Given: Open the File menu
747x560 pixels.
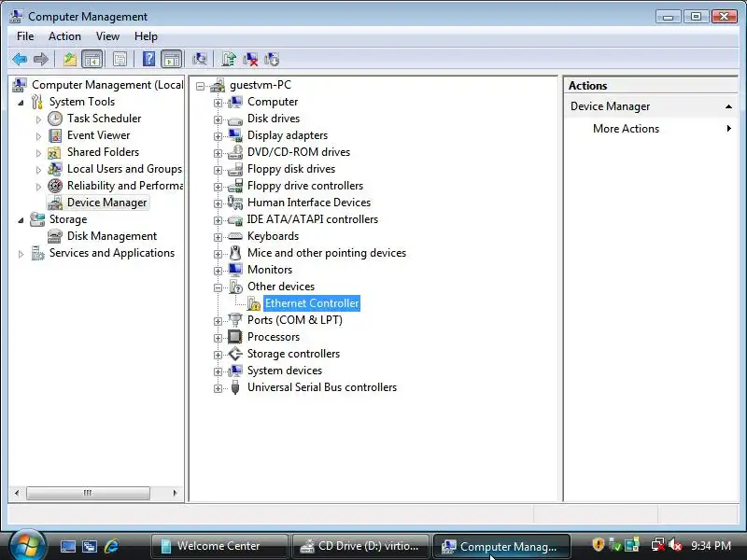Looking at the screenshot, I should coord(25,36).
